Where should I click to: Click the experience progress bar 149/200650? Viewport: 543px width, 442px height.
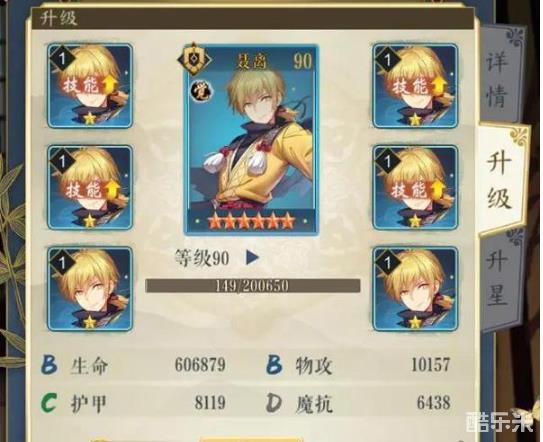pyautogui.click(x=253, y=285)
